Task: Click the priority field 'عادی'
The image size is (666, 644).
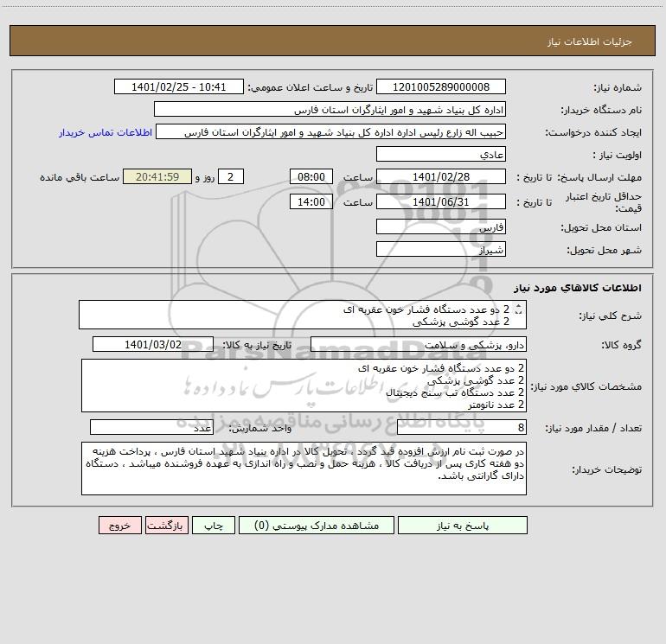Action: pyautogui.click(x=441, y=154)
